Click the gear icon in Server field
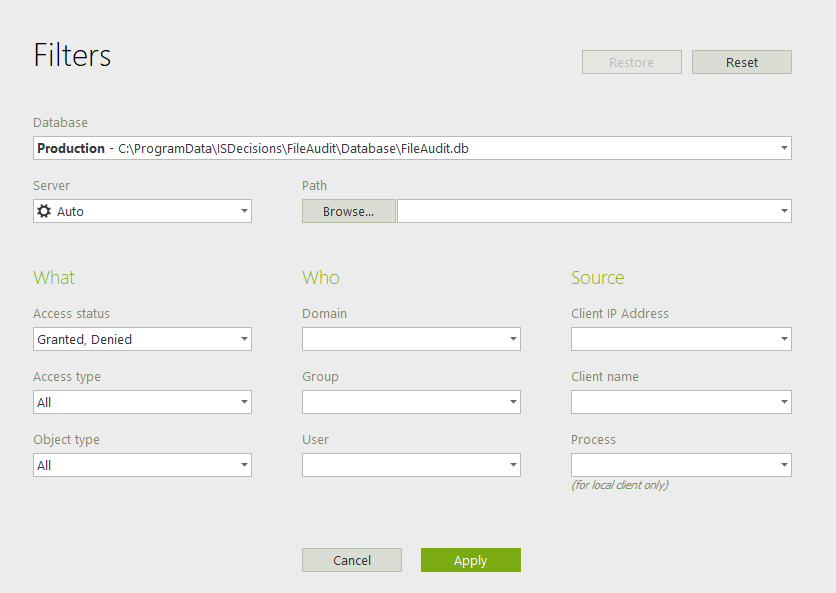836x593 pixels. [44, 211]
